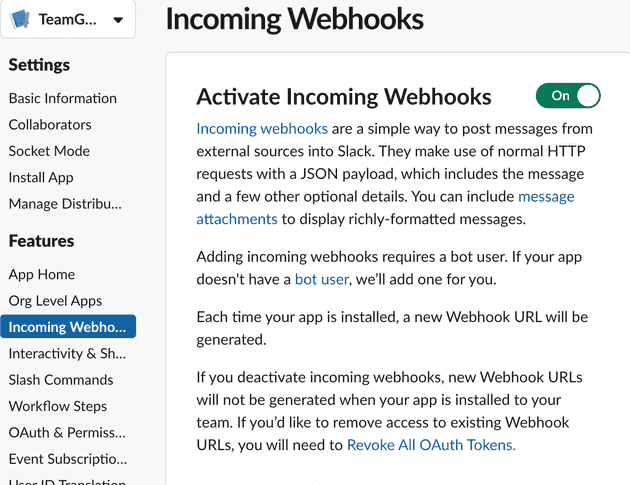The image size is (630, 485).
Task: Navigate to App Home feature
Action: pos(42,274)
